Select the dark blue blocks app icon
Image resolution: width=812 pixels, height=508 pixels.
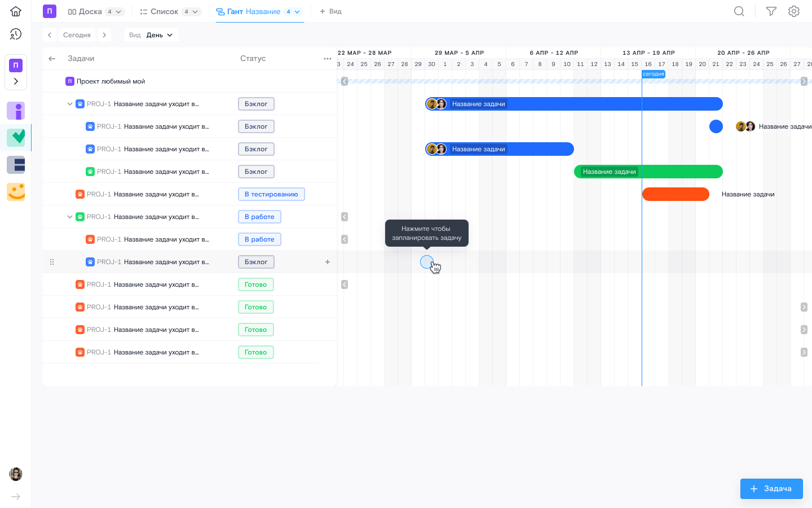click(x=16, y=165)
